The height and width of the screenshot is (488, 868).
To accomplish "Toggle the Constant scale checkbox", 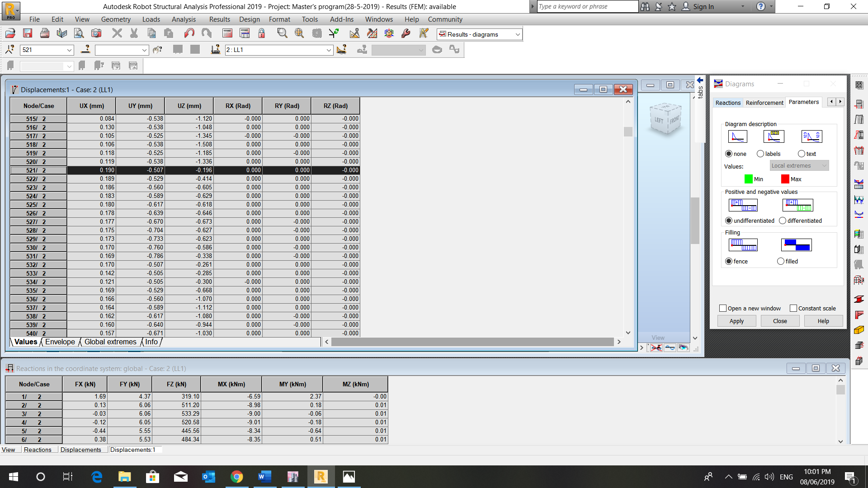I will click(793, 308).
